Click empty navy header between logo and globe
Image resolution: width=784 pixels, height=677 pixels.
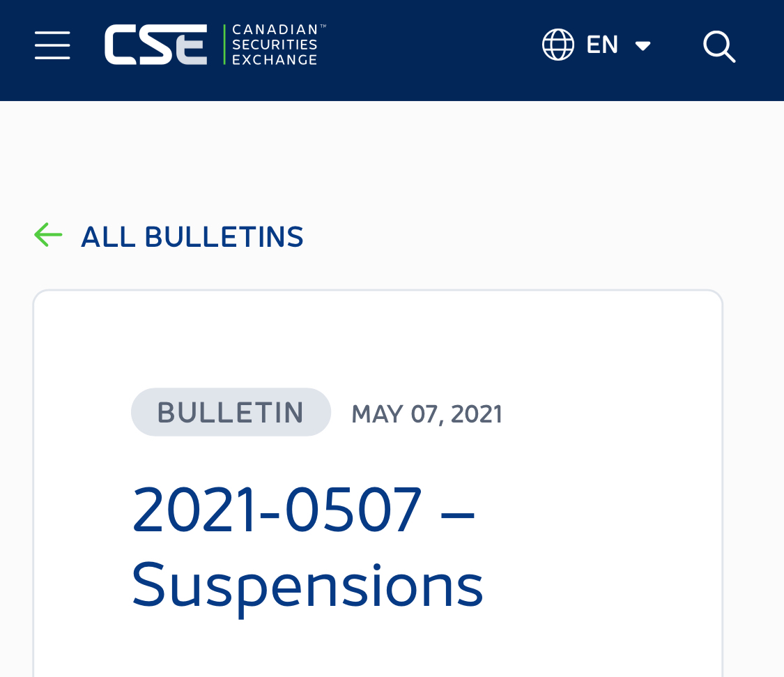(432, 46)
